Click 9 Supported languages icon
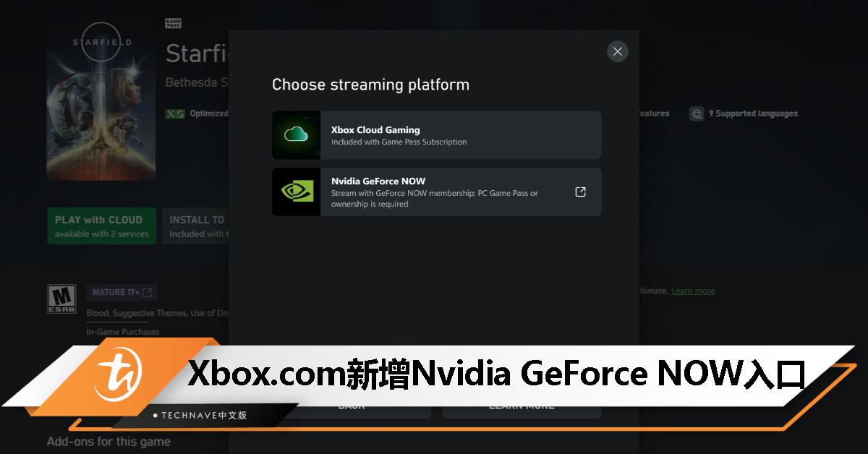Viewport: 868px width, 454px height. (x=697, y=113)
